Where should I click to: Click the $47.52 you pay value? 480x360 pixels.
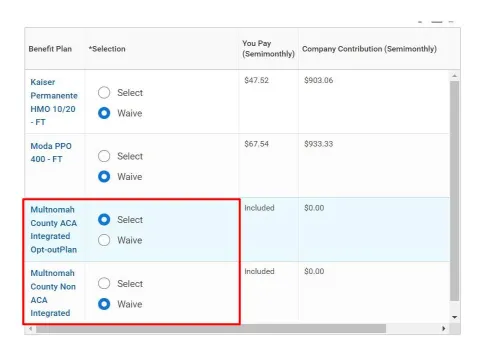pos(256,80)
